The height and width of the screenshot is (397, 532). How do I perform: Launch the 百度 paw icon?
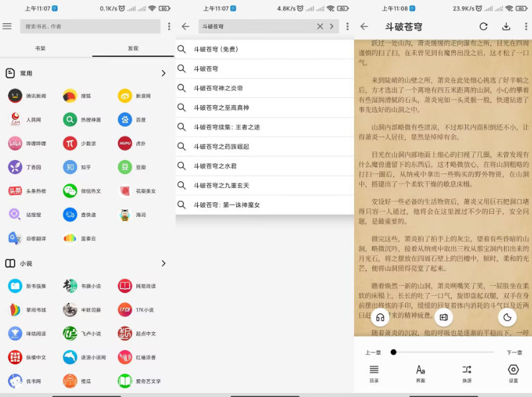[125, 120]
